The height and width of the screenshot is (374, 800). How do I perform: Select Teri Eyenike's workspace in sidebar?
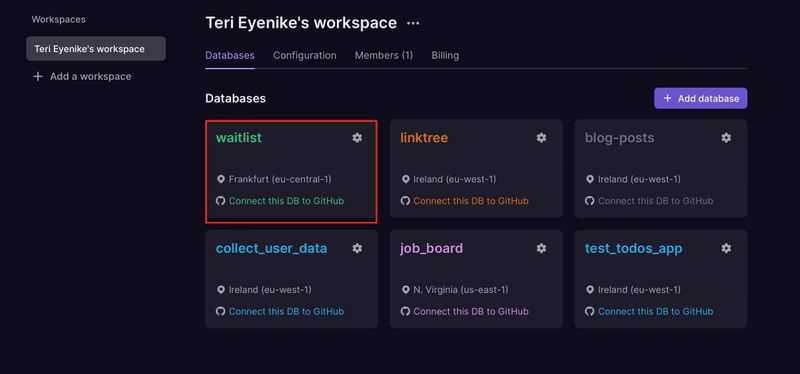[96, 48]
